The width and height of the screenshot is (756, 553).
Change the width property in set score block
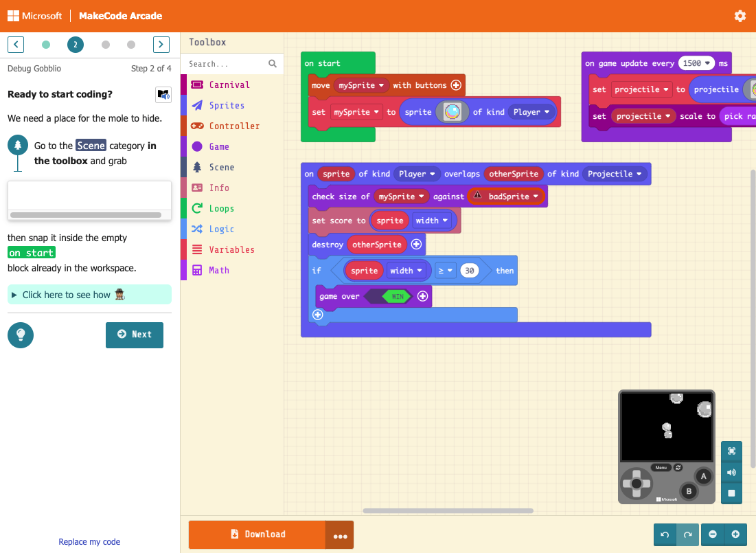click(431, 221)
